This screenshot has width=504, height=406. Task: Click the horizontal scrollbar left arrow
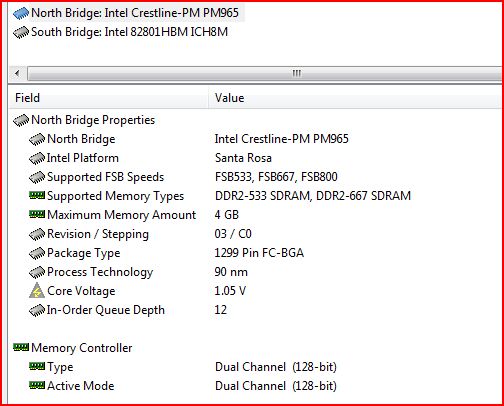[17, 73]
